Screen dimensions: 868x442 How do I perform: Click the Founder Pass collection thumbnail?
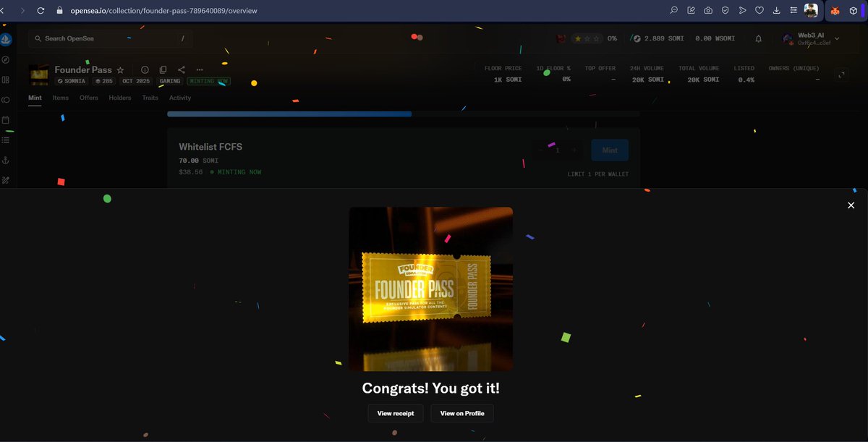[39, 75]
